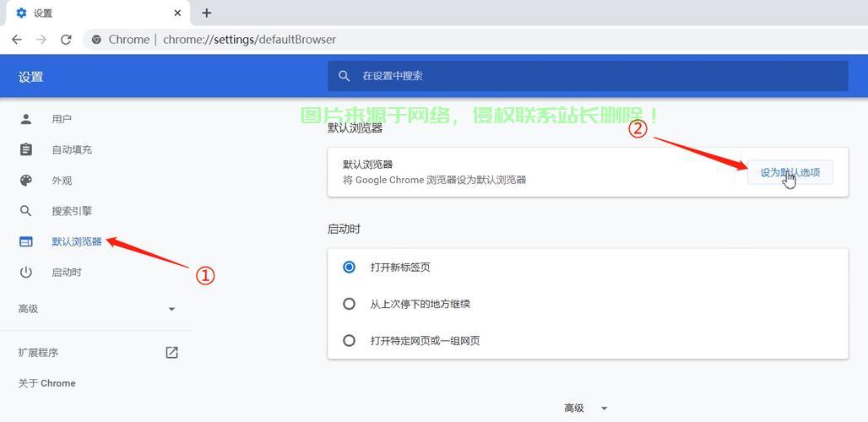Select 打开特定网页或一组网页 radio option
Screen dimensions: 868x422
tap(349, 340)
